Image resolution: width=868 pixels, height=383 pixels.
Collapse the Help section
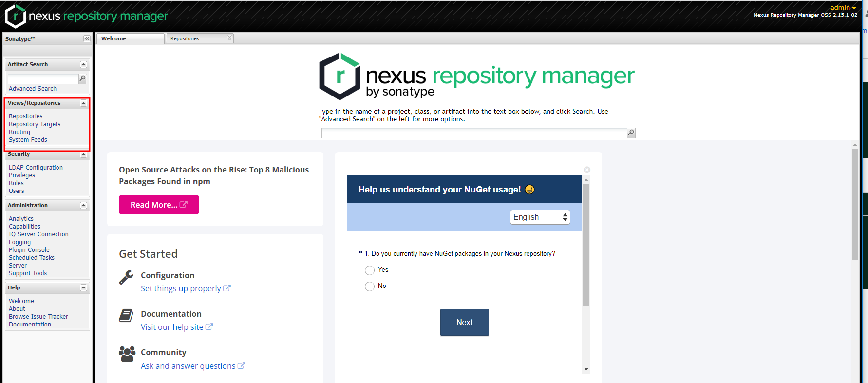[x=83, y=287]
